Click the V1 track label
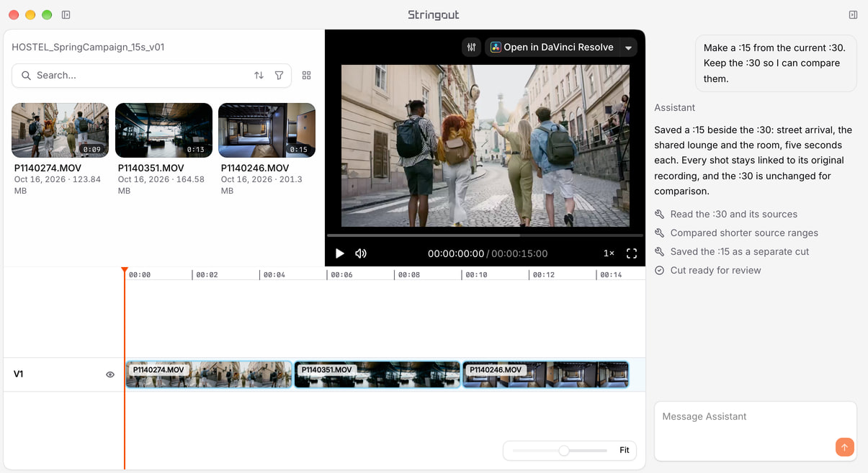This screenshot has width=868, height=473. pos(19,374)
